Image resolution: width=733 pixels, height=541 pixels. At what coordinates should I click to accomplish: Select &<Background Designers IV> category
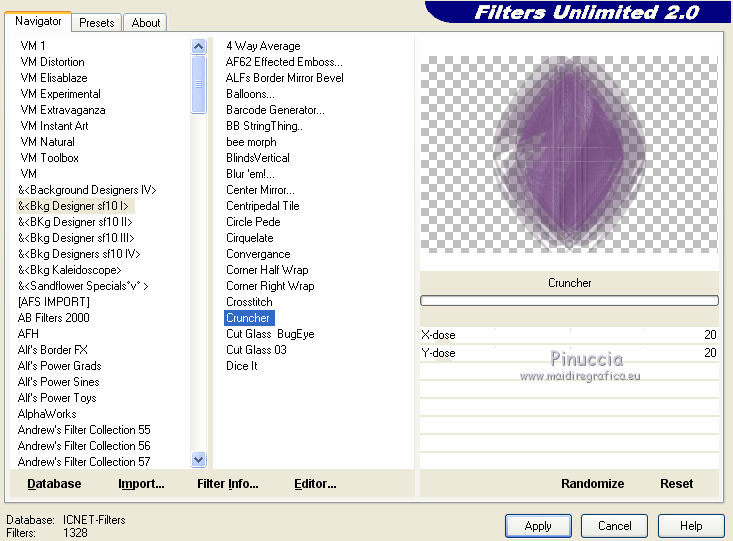87,190
